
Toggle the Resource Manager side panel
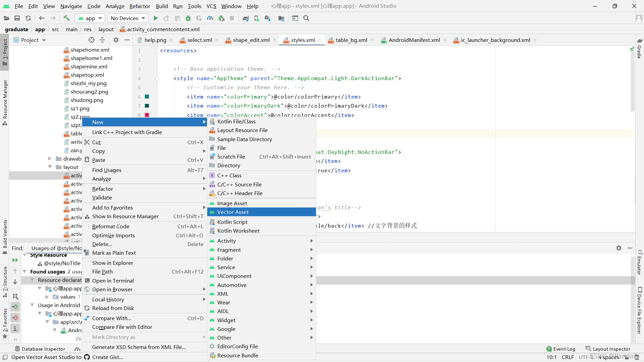click(x=5, y=102)
